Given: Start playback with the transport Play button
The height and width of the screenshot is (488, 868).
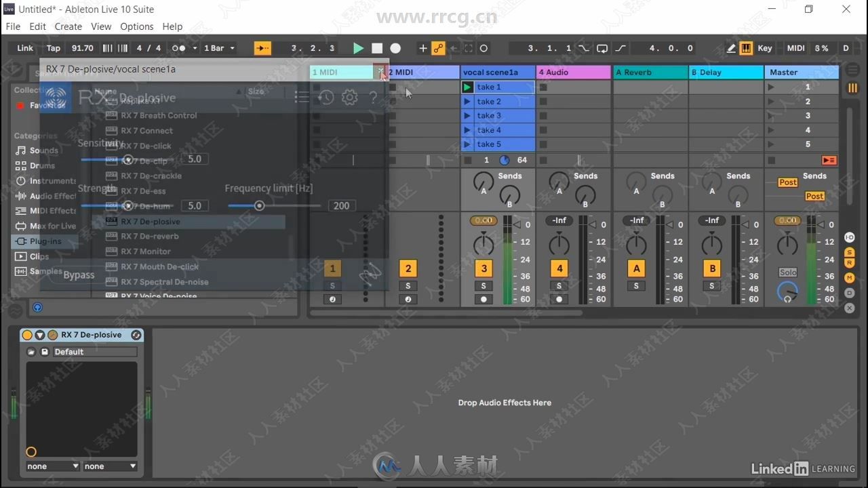Looking at the screenshot, I should [x=359, y=48].
